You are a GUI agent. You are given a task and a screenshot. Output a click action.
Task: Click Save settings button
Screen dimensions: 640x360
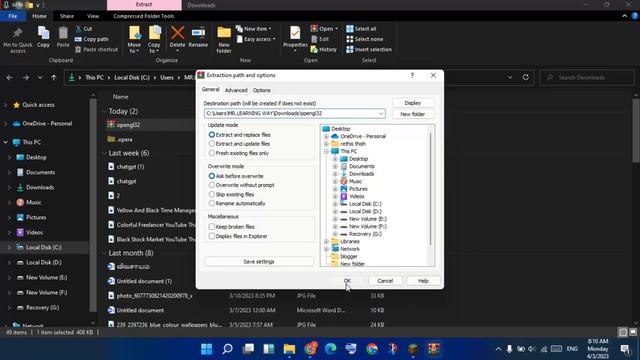259,262
